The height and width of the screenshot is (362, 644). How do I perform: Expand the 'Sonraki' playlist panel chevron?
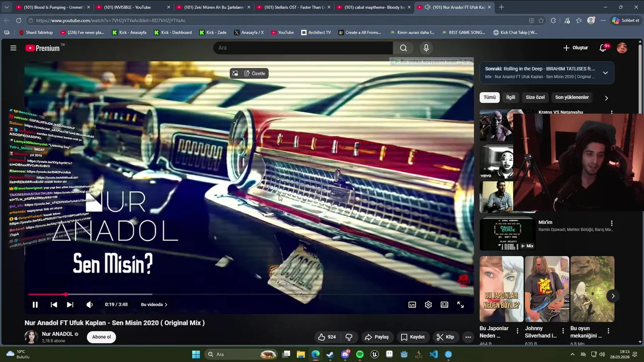(605, 73)
